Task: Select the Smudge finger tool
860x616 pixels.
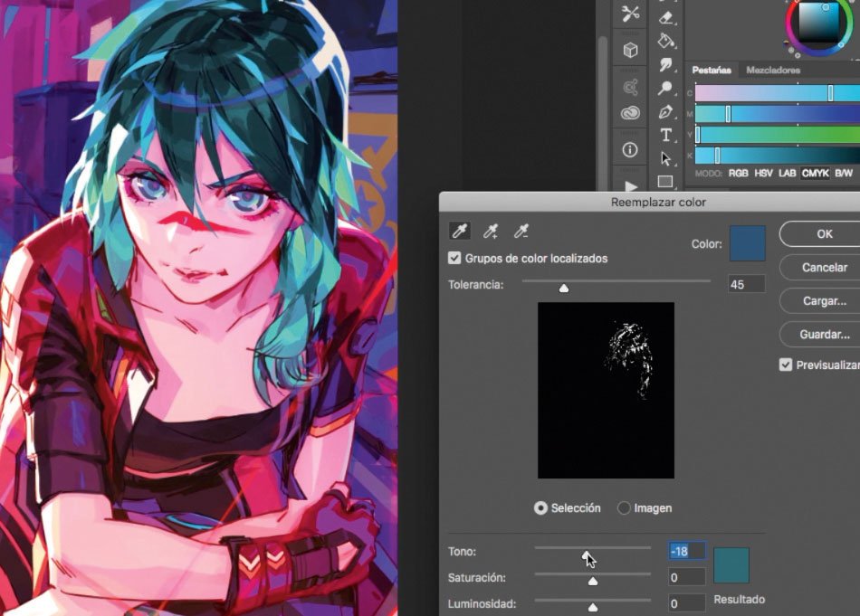Action: coord(666,64)
